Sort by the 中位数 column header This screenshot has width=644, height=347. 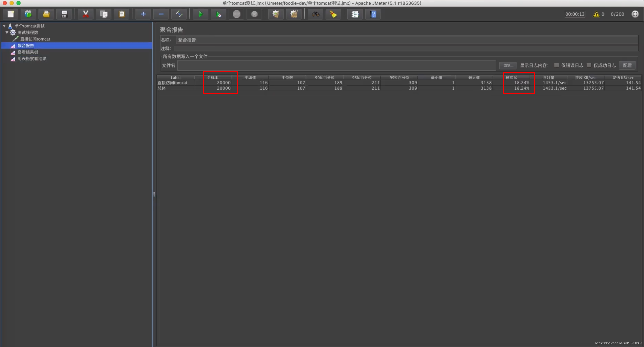click(287, 77)
